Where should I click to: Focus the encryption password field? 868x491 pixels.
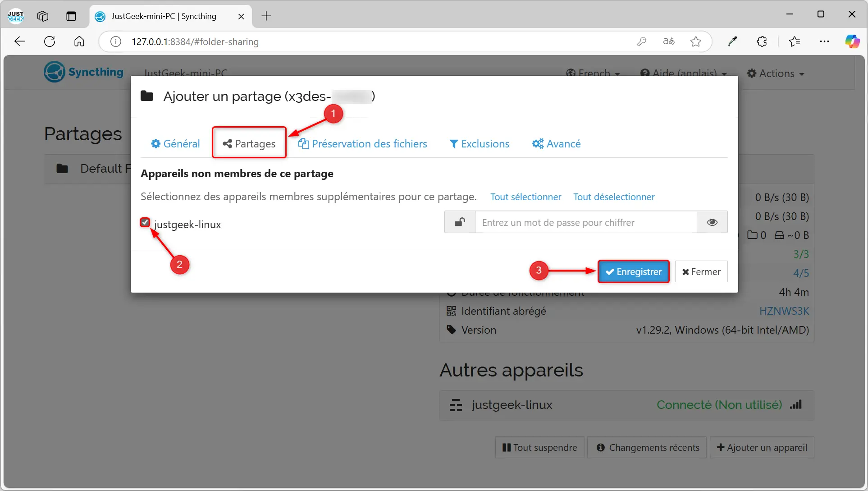(586, 222)
